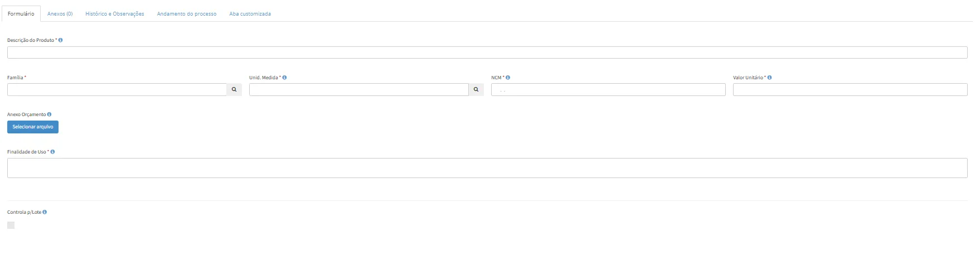Go to Andamento do processo tab

click(187, 14)
